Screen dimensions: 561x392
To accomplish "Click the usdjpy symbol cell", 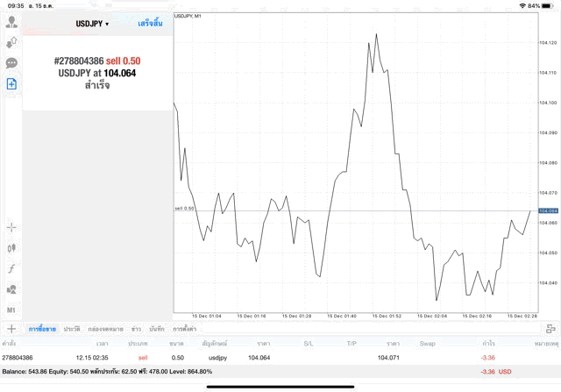I will pyautogui.click(x=217, y=358).
